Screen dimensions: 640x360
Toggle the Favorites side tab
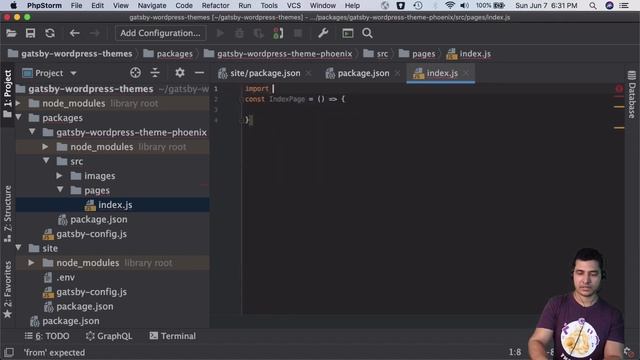[x=7, y=289]
